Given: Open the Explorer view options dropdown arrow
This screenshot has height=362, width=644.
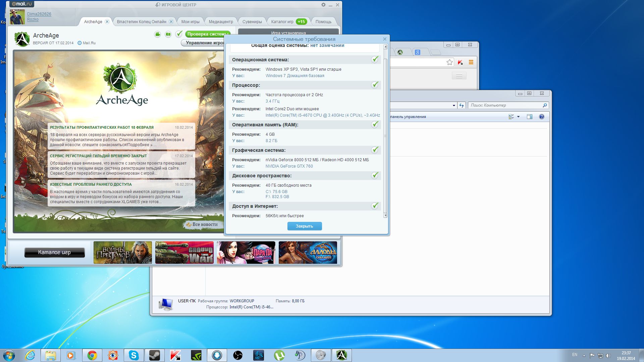Looking at the screenshot, I should [x=519, y=117].
